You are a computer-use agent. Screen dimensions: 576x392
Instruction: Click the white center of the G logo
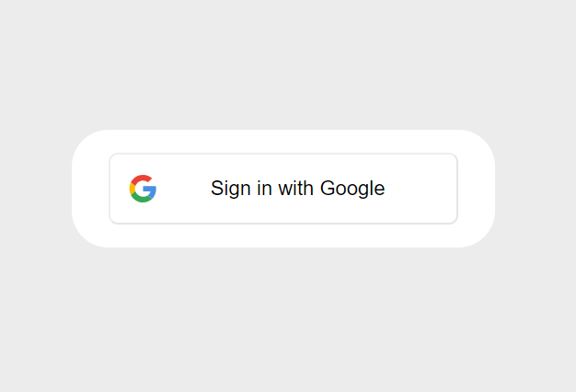[140, 189]
